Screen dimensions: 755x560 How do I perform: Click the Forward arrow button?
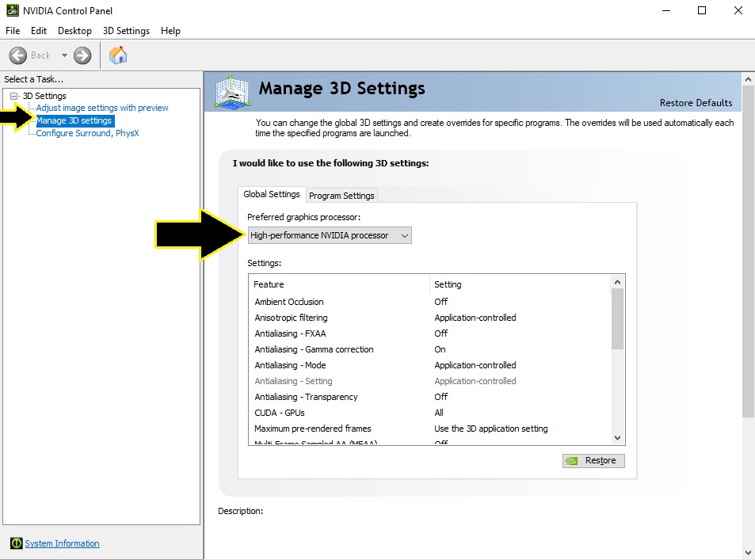82,55
